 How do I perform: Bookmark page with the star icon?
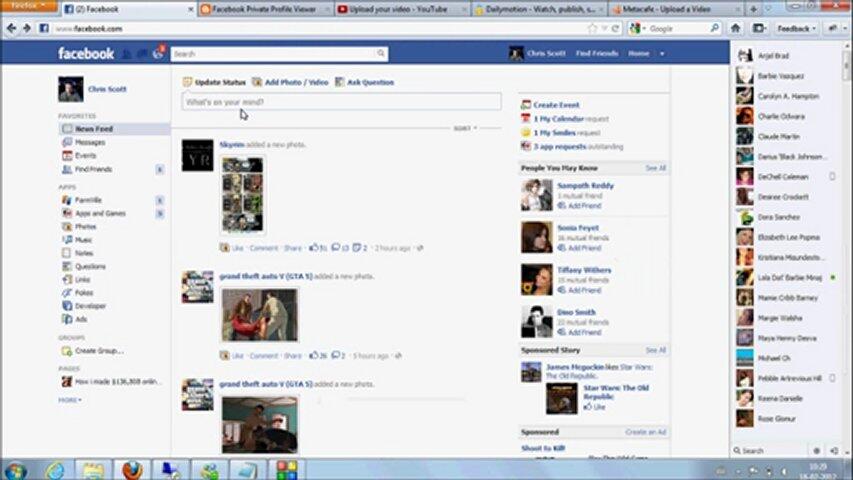[x=592, y=28]
